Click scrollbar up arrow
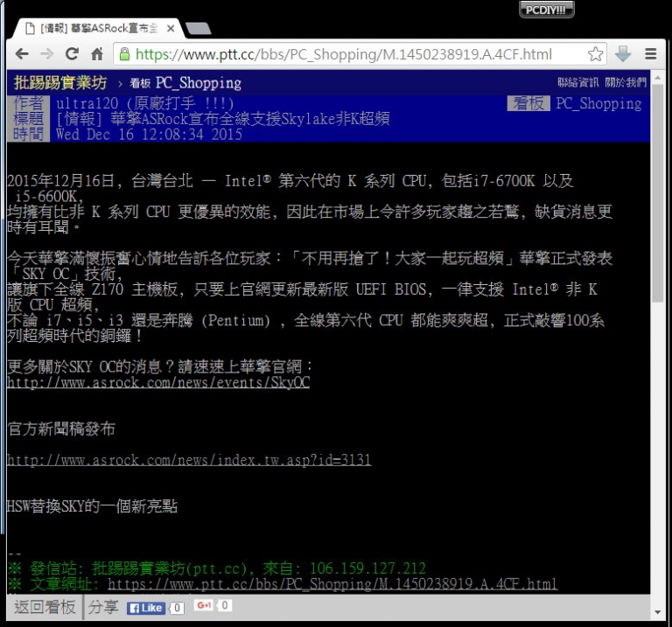 (657, 78)
